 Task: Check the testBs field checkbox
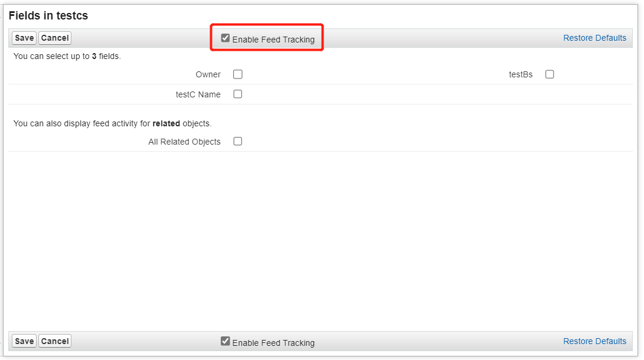click(550, 74)
